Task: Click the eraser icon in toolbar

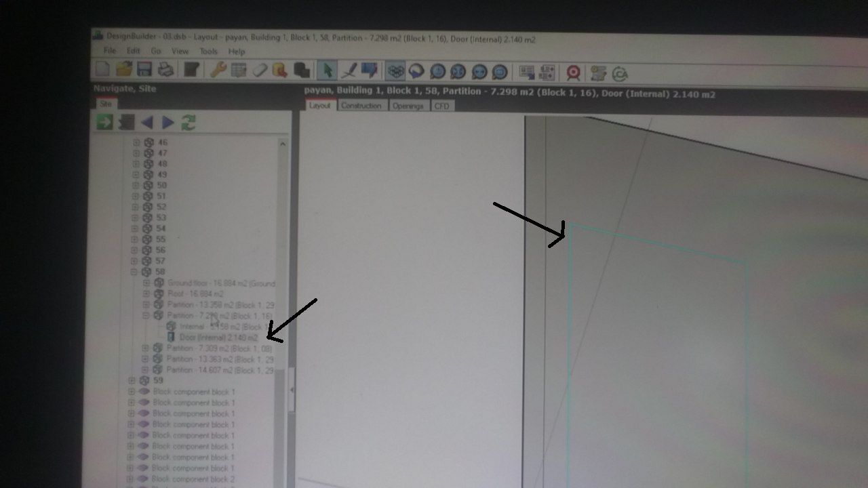Action: pos(260,70)
